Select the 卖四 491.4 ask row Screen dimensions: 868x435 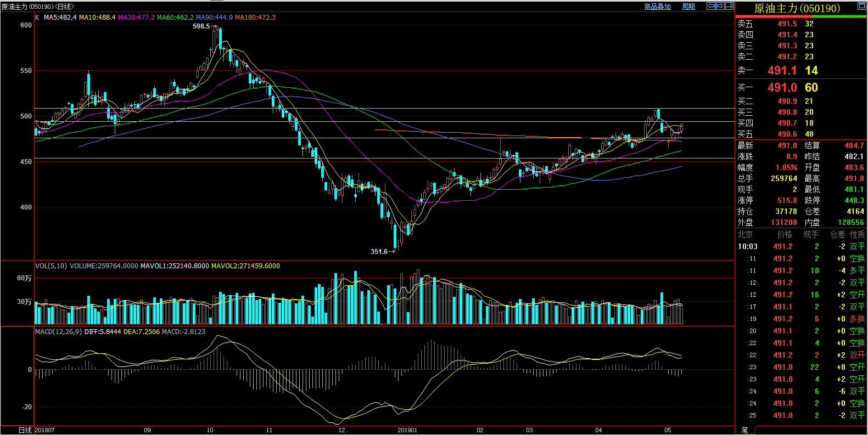coord(800,35)
